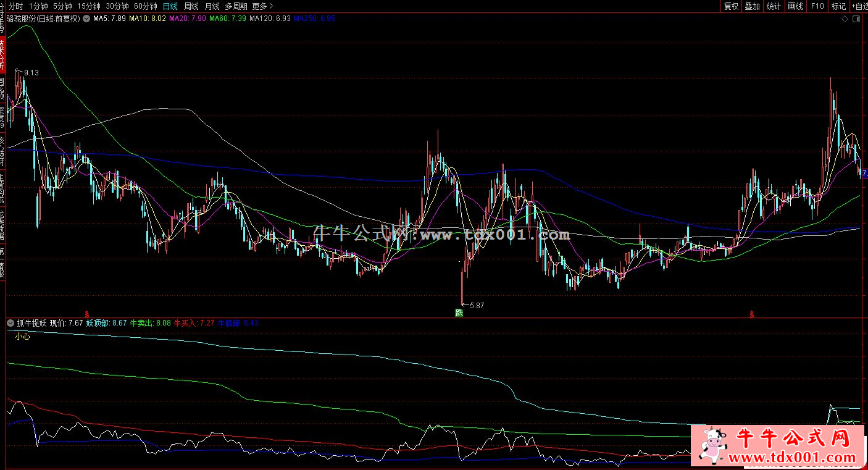Click the 标记 mark button
This screenshot has width=868, height=470.
pyautogui.click(x=838, y=6)
